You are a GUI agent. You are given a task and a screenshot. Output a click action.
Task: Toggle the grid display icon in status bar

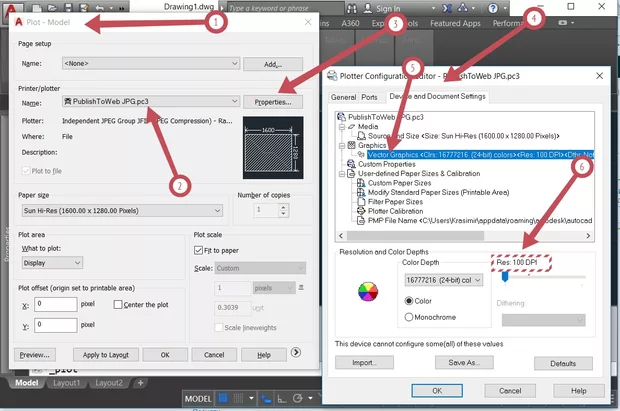(x=223, y=398)
